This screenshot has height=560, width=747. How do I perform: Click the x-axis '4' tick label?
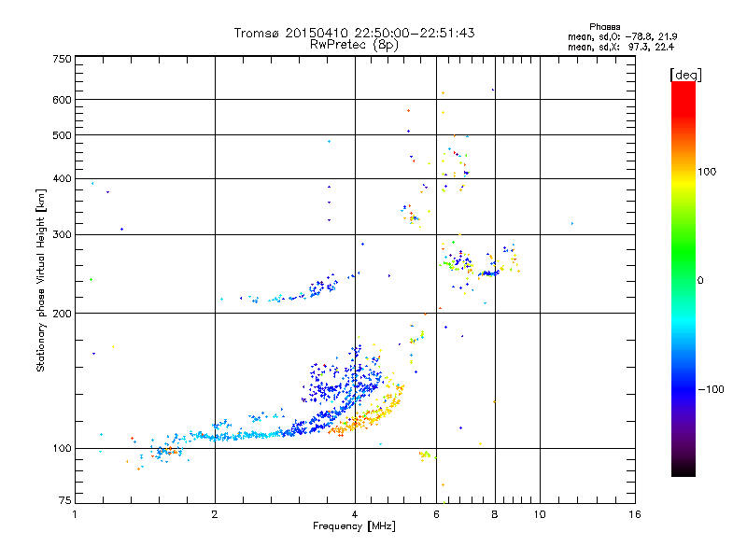pyautogui.click(x=355, y=514)
